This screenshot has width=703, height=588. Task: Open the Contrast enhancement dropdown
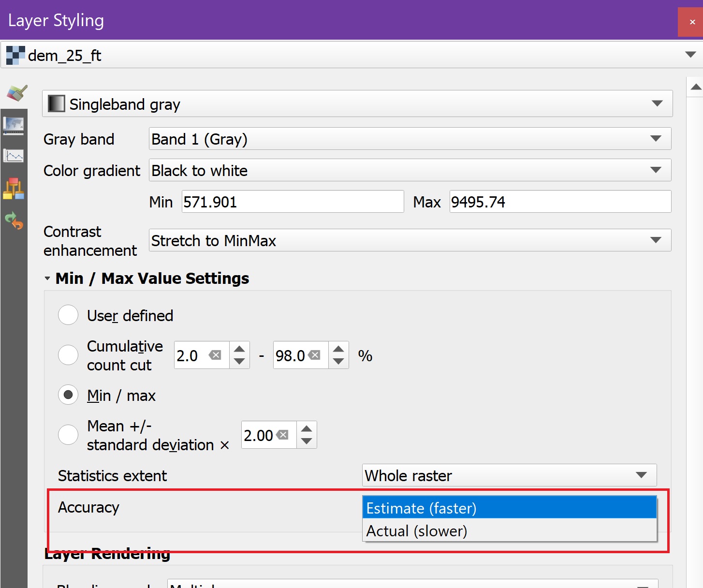410,240
